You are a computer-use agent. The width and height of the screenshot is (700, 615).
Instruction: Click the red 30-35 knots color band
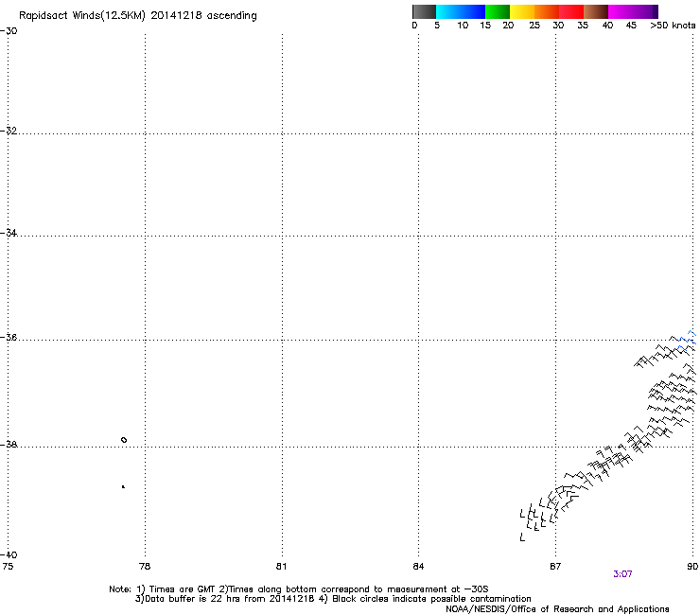click(571, 11)
